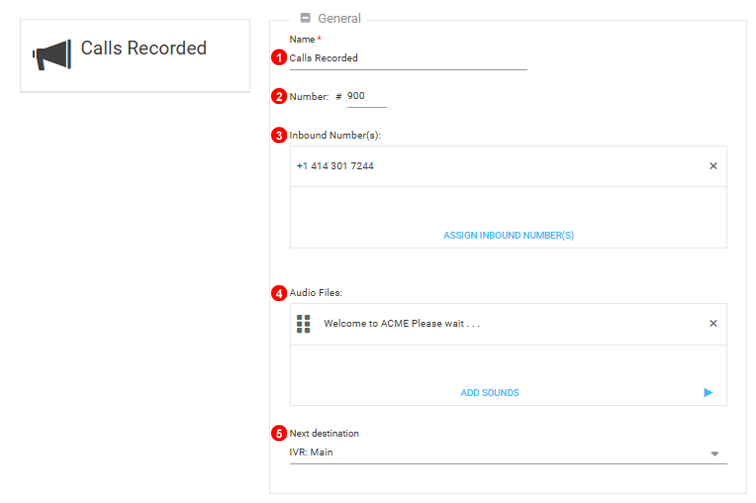The height and width of the screenshot is (503, 756).
Task: Click red marker 4 beside Audio Files
Action: (279, 293)
